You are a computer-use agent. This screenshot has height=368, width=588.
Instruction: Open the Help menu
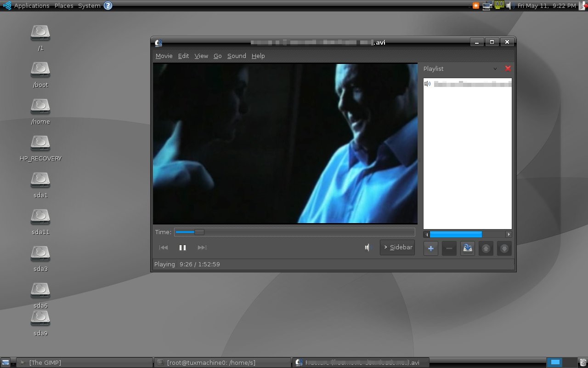click(x=258, y=56)
